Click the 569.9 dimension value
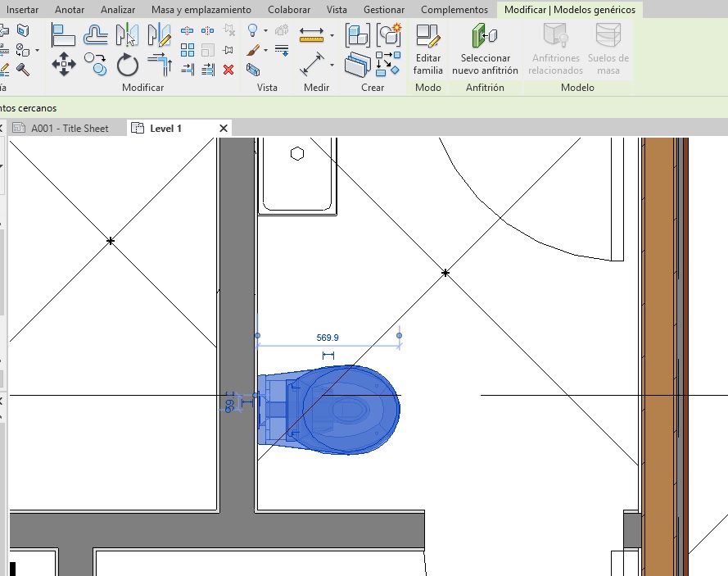This screenshot has height=576, width=728. [x=328, y=338]
